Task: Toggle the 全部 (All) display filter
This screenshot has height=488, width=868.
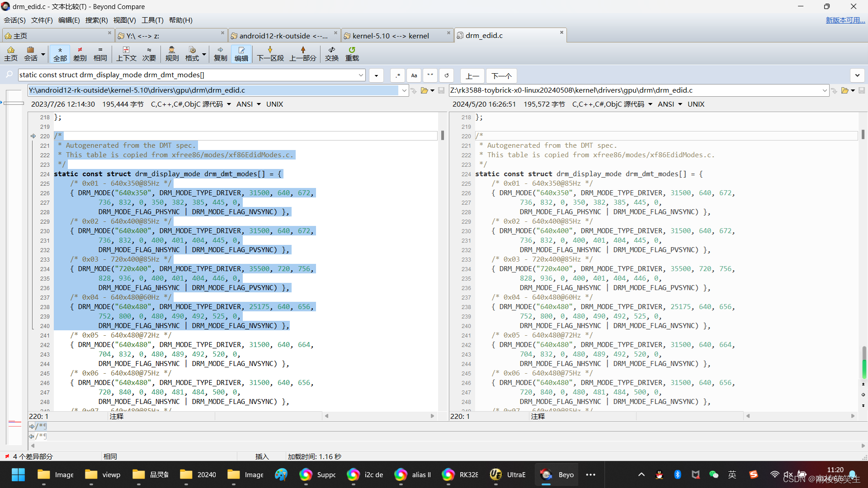Action: (x=60, y=54)
